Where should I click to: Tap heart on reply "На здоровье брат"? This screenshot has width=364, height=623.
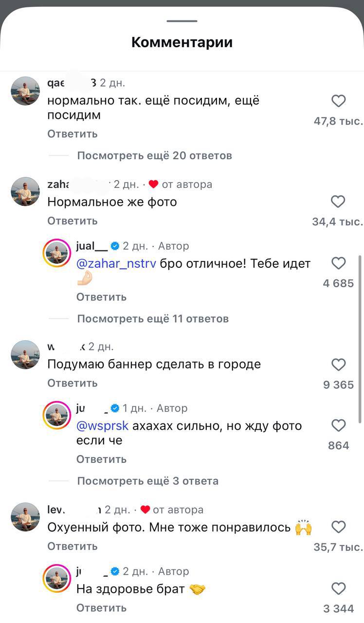[x=338, y=589]
